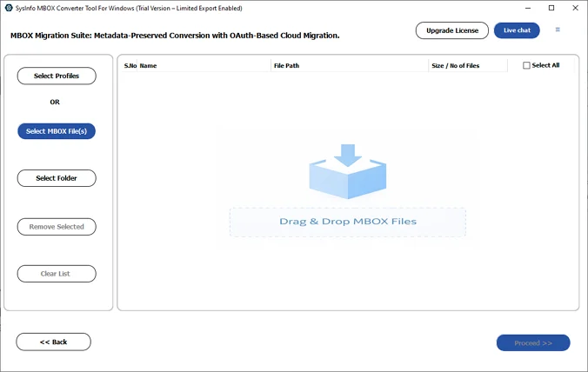588x372 pixels.
Task: Click the SysInfo app logo icon
Action: [9, 8]
